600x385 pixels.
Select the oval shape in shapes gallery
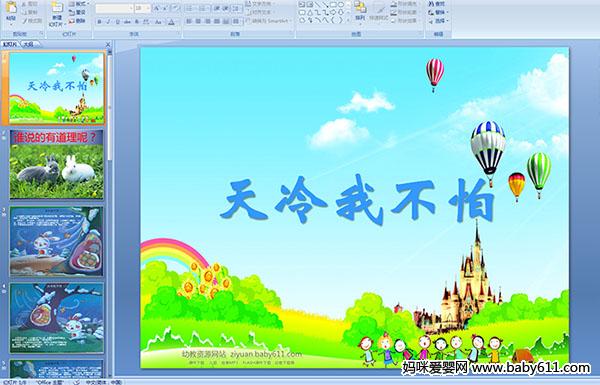click(341, 5)
